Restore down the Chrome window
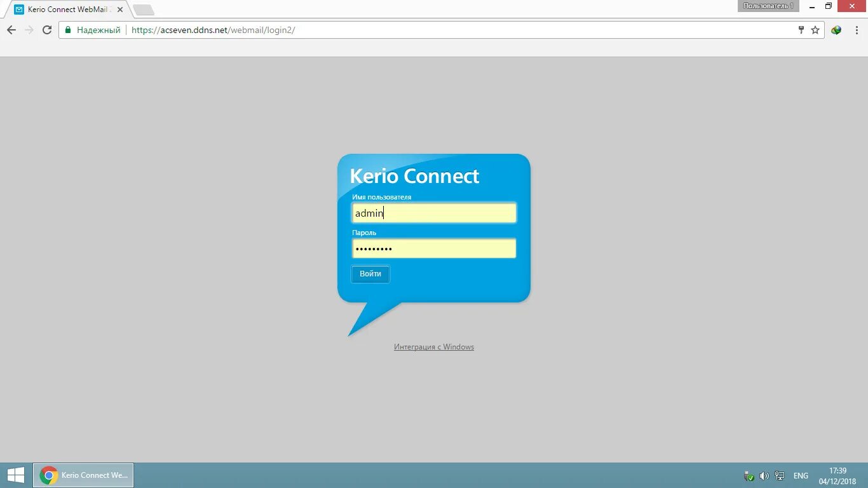868x488 pixels. (829, 6)
